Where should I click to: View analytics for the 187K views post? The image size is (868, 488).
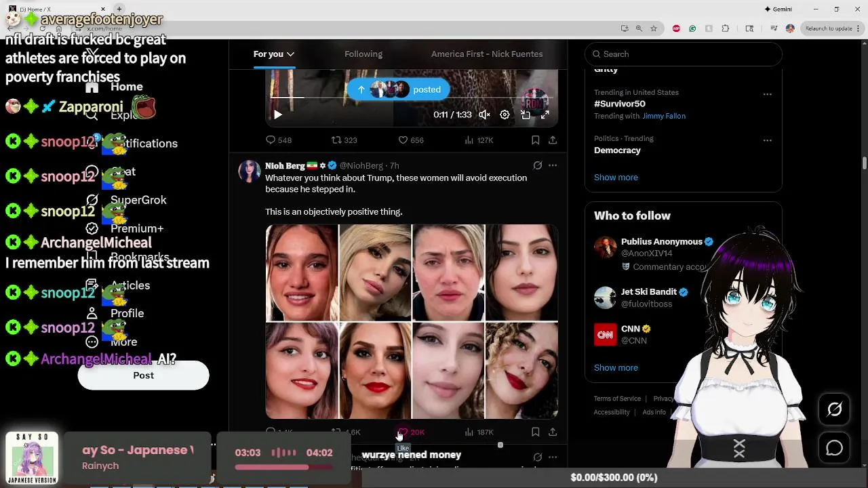tap(478, 432)
